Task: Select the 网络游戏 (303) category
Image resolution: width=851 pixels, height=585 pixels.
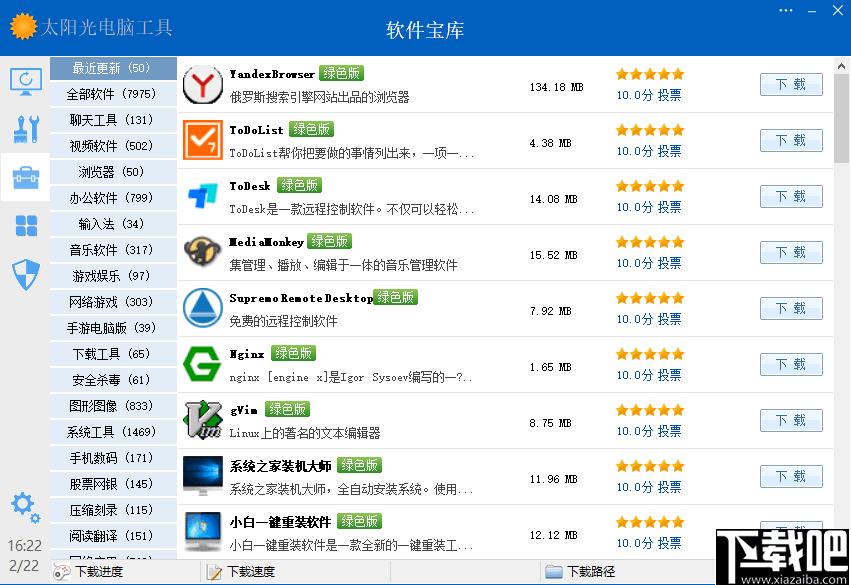Action: click(113, 302)
